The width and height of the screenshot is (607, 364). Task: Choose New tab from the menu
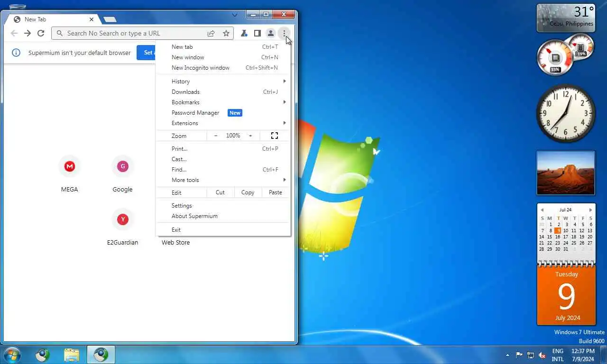tap(223, 47)
